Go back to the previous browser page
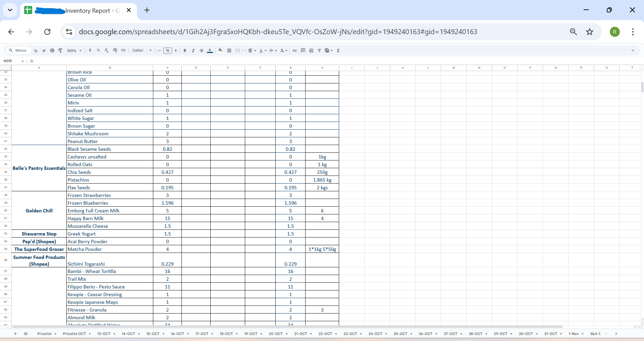The width and height of the screenshot is (644, 341). [11, 32]
